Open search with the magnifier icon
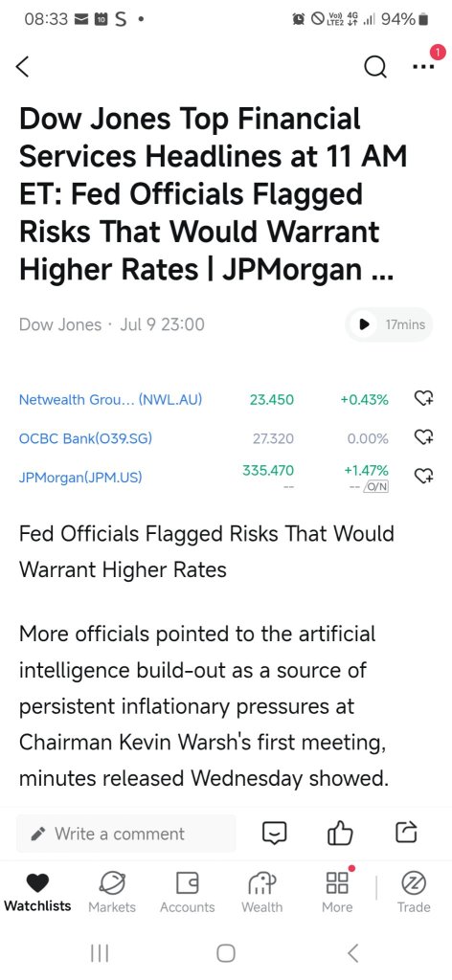This screenshot has width=452, height=980. (375, 68)
